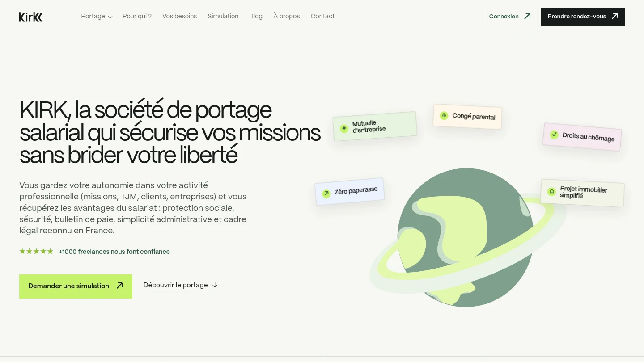Click the Prendre rendez-vous button

583,17
